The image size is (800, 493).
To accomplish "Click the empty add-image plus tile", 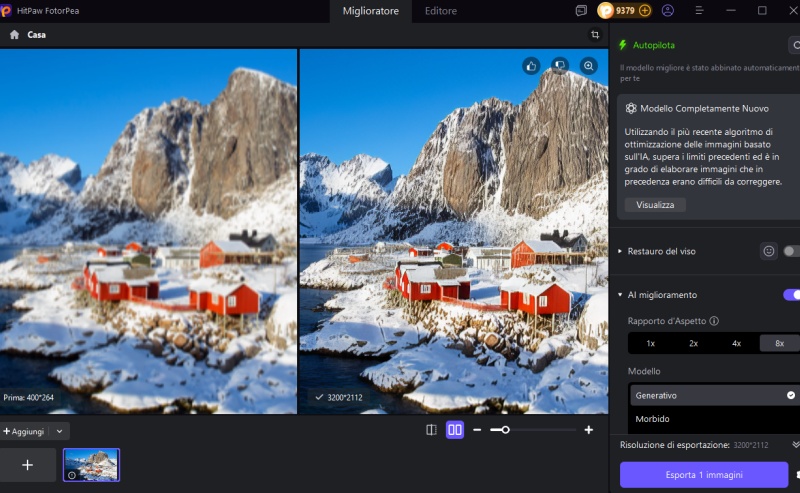I will (x=28, y=465).
